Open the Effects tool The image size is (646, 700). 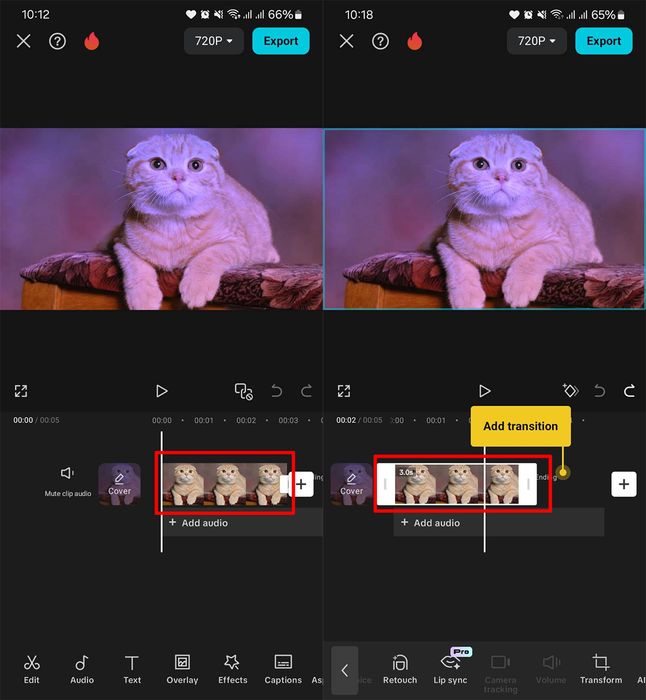coord(233,669)
